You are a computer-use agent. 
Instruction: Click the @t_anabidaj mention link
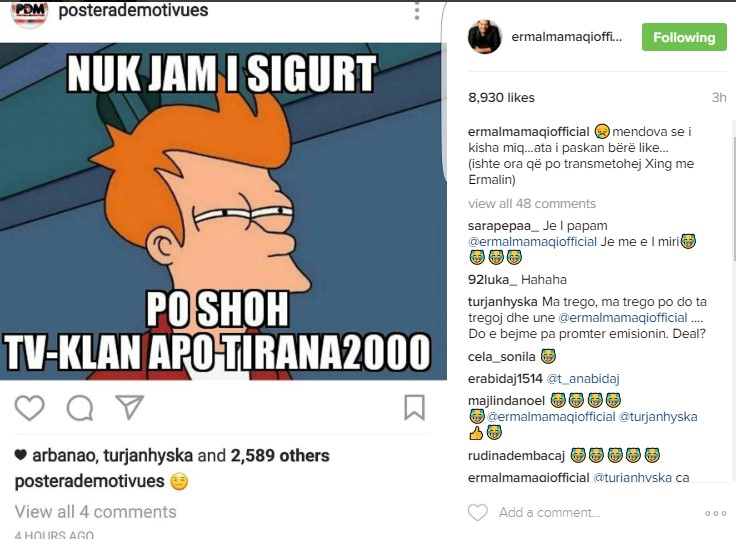(583, 378)
